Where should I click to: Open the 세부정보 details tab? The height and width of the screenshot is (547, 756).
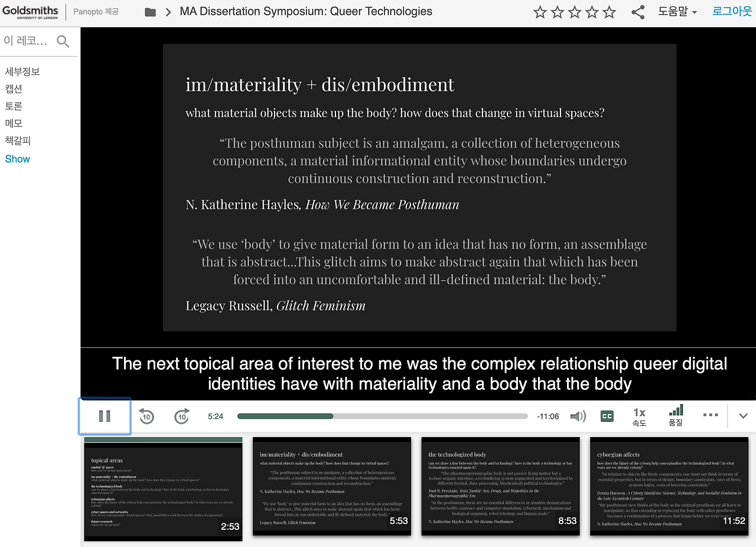click(22, 71)
